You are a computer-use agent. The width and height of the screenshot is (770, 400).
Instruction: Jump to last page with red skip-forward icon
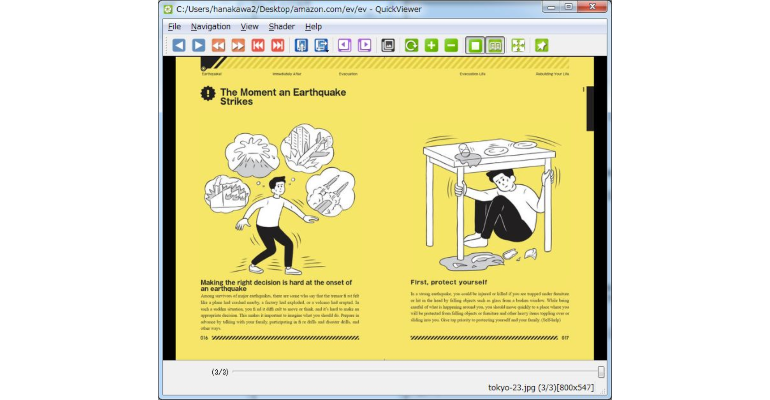(277, 46)
